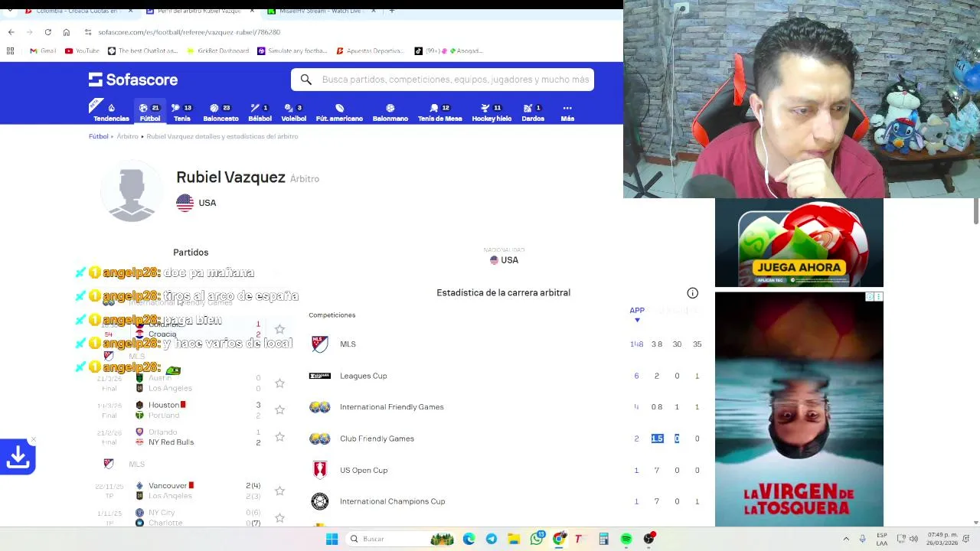This screenshot has height=551, width=980.
Task: Open the International Champions Cup row
Action: pos(505,501)
